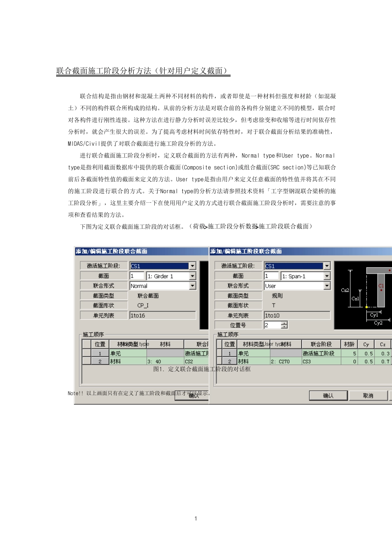The height and width of the screenshot is (555, 392).
Task: Open the 激活施工阶段 CS1 dropdown in the right dialog
Action: (327, 266)
